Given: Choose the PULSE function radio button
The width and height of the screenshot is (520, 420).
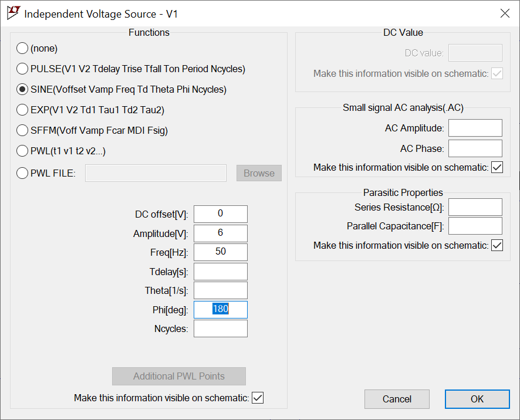Looking at the screenshot, I should (x=22, y=69).
